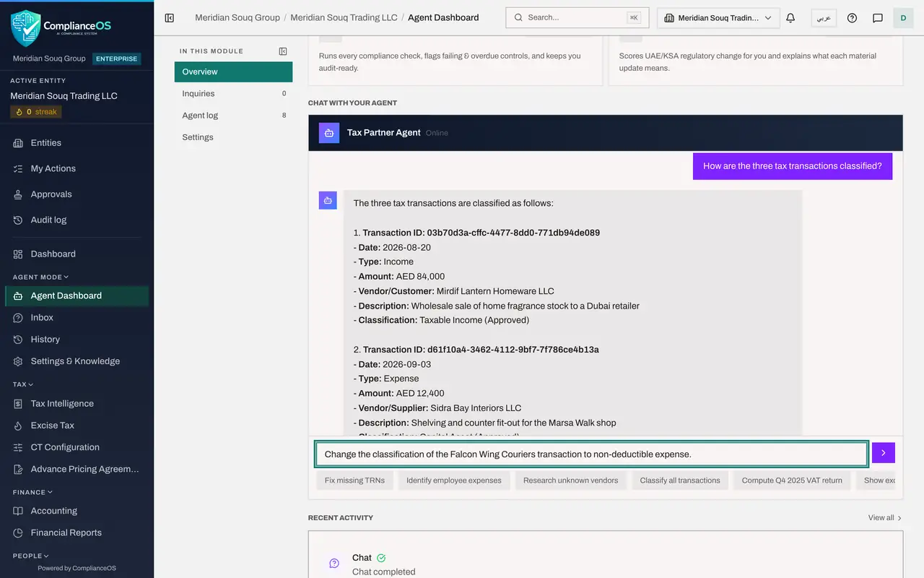Send the chat message arrow button

coord(884,453)
